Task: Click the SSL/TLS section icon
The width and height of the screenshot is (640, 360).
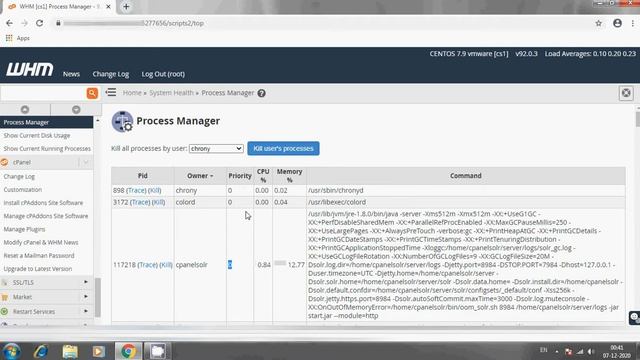Action: (x=4, y=282)
